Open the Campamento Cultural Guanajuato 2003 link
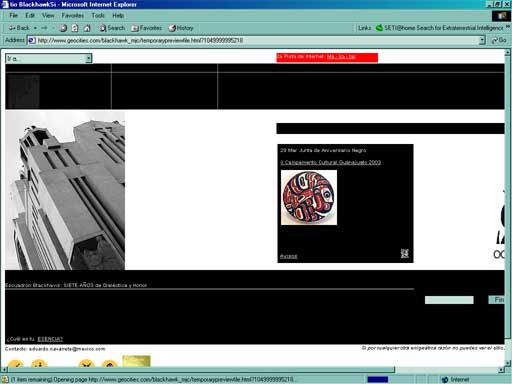512x384 pixels. [330, 162]
